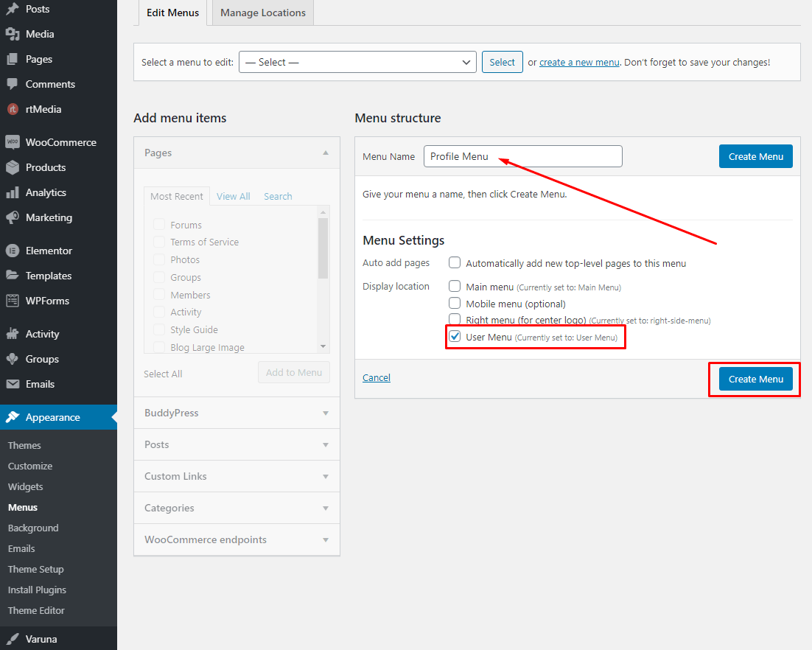Click the Marketing megaphone icon
This screenshot has width=812, height=650.
[x=13, y=217]
